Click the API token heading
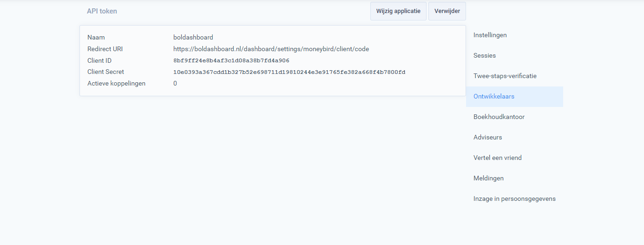Image resolution: width=644 pixels, height=245 pixels. point(102,11)
